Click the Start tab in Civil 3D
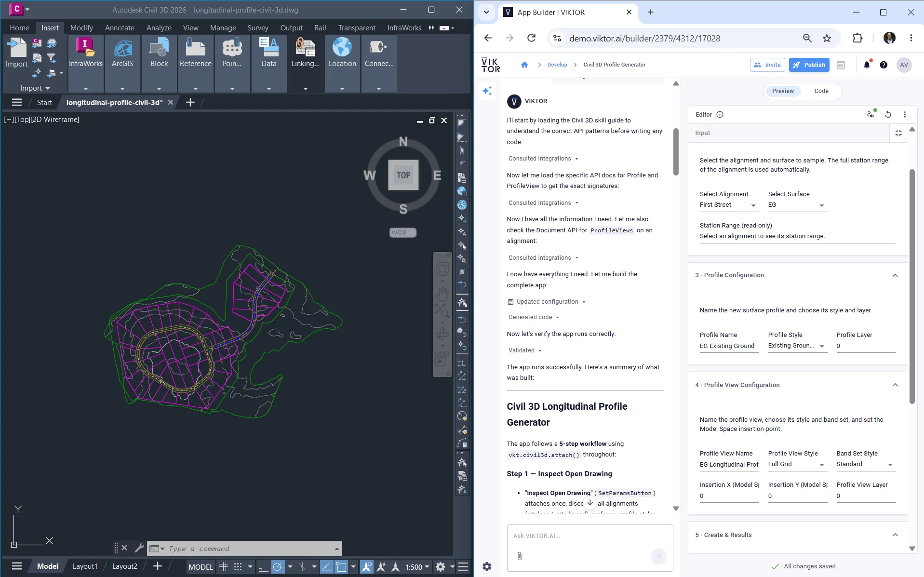Viewport: 924px width, 577px height. [x=44, y=102]
